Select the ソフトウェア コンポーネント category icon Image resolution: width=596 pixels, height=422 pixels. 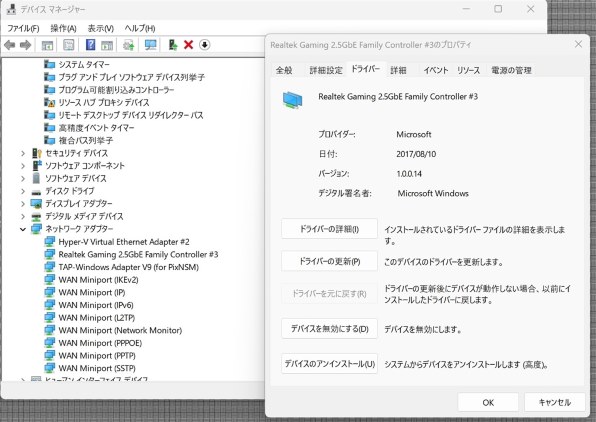point(37,166)
